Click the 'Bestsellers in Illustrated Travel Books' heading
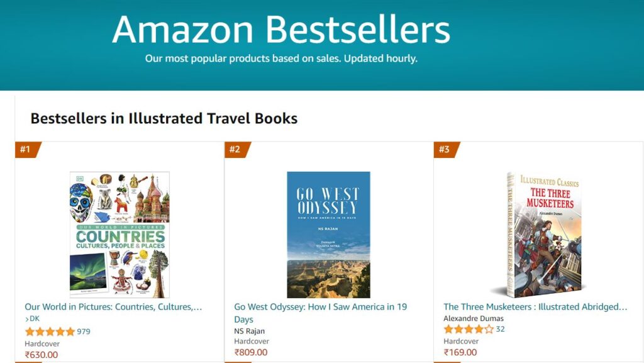The image size is (644, 363). 164,118
